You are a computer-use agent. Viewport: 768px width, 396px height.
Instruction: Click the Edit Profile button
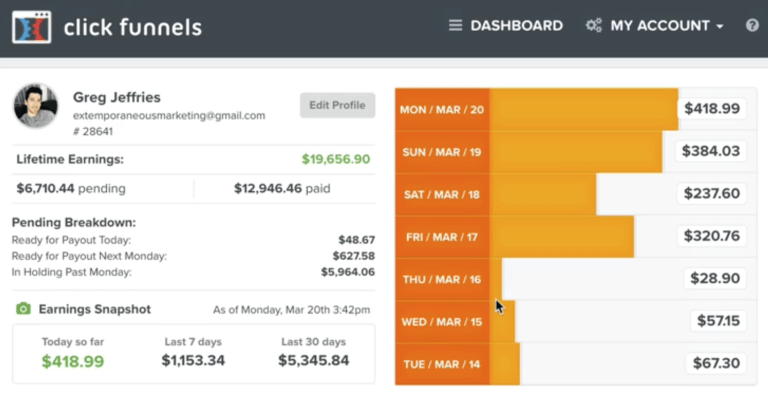tap(337, 105)
